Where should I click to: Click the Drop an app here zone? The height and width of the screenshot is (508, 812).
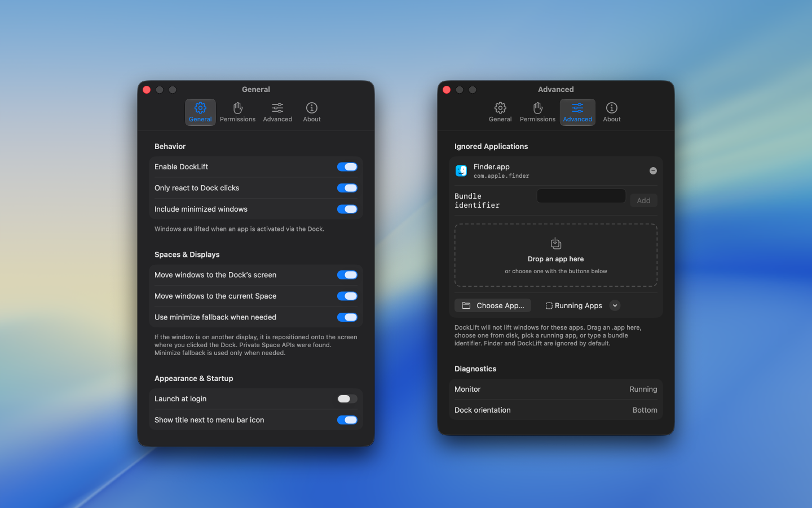click(556, 255)
